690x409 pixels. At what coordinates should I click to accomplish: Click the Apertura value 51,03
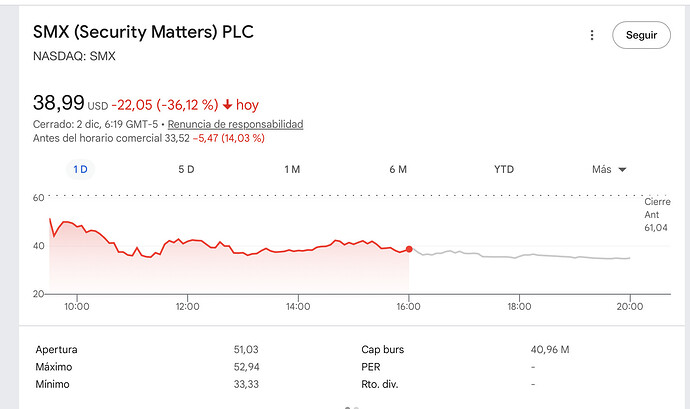246,350
